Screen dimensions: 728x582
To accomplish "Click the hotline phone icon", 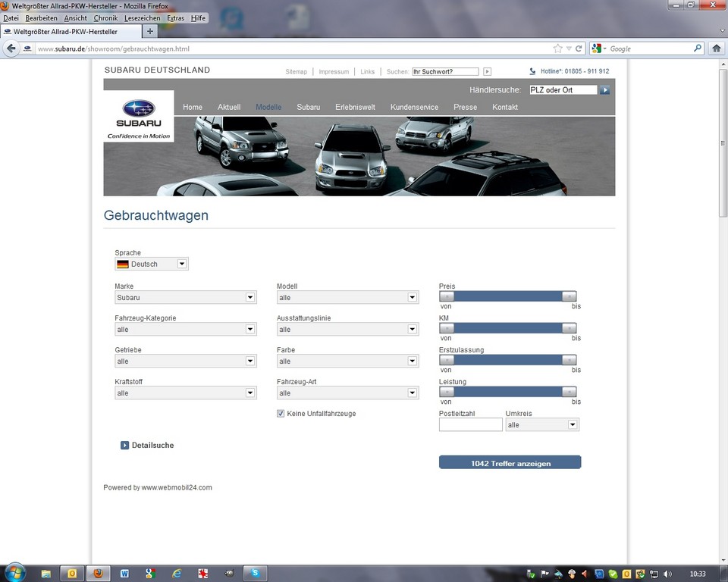I will coord(532,71).
